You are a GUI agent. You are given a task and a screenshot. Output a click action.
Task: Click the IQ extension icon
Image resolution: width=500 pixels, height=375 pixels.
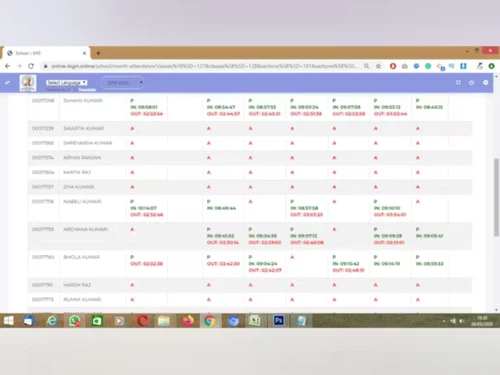451,66
